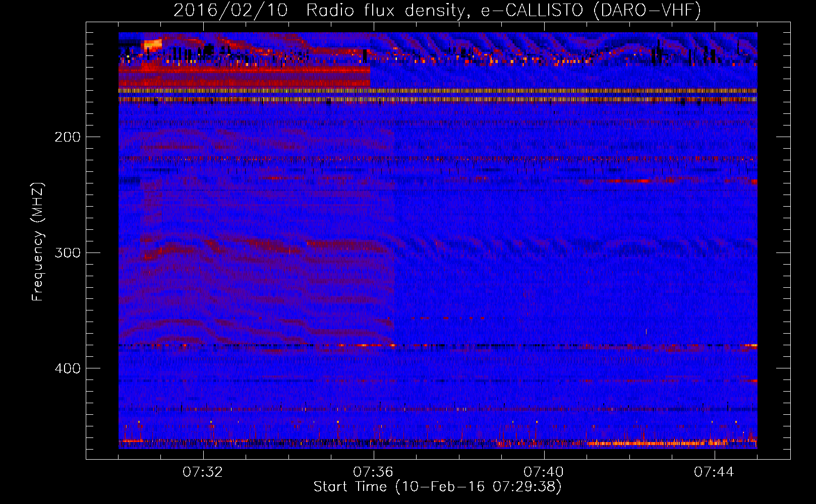The width and height of the screenshot is (816, 504).
Task: Click the 300 frequency tick label
Action: point(68,253)
